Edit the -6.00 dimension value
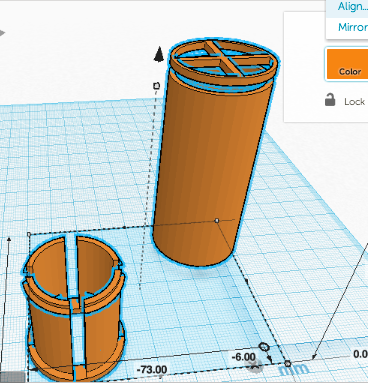 (x=244, y=357)
